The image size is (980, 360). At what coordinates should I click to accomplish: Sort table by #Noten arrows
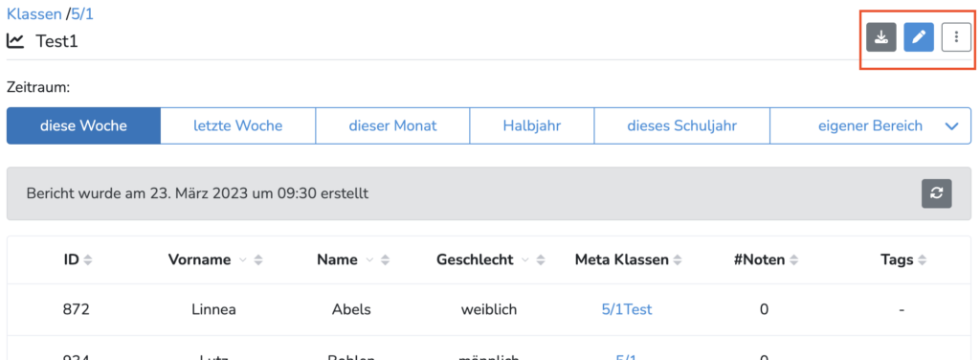point(793,260)
